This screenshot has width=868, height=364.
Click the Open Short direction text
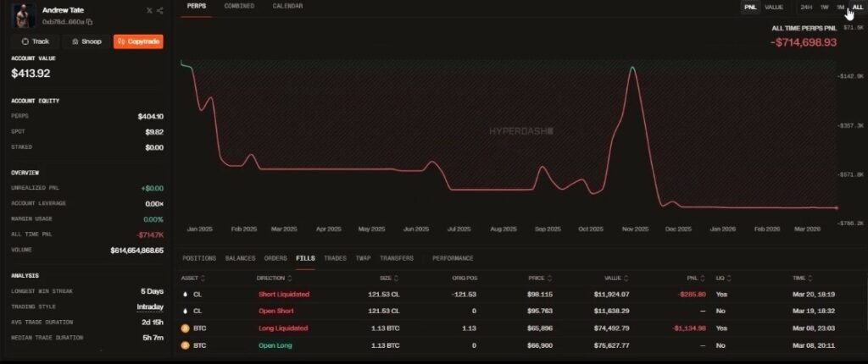point(276,312)
